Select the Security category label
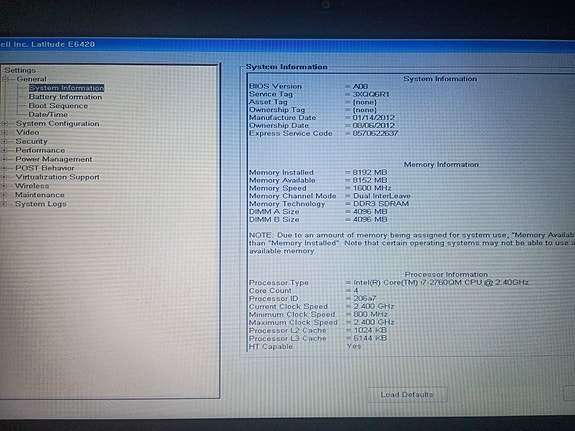The image size is (575, 431). (32, 141)
